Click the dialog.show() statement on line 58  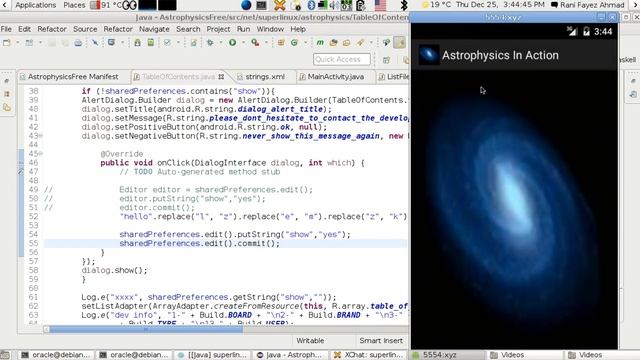(x=114, y=270)
